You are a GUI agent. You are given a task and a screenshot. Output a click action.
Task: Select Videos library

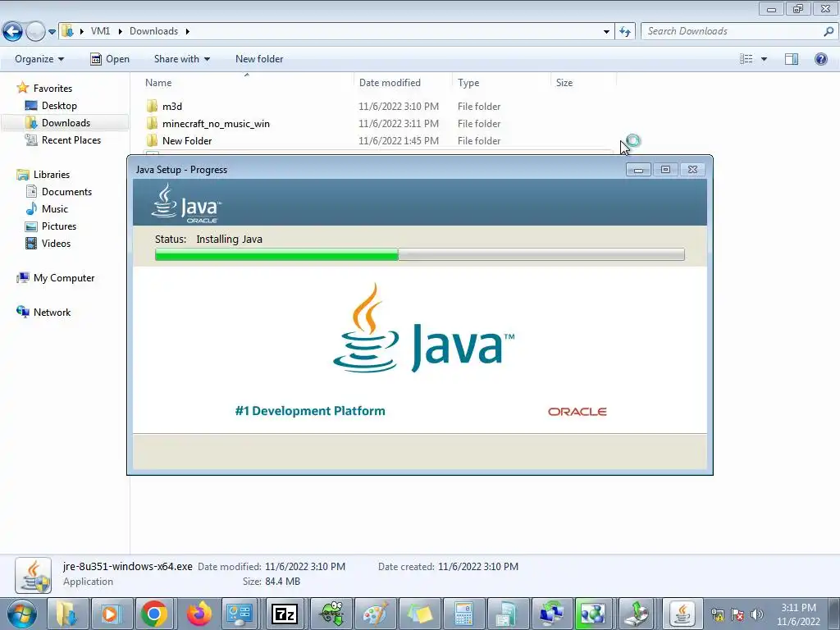point(56,243)
